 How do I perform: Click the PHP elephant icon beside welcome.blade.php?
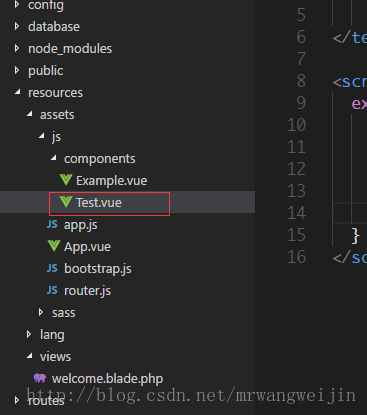click(40, 378)
